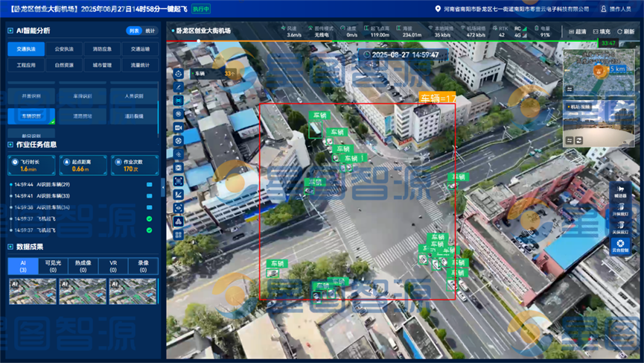
Task: Click swap icon on the mini map
Action: click(570, 89)
